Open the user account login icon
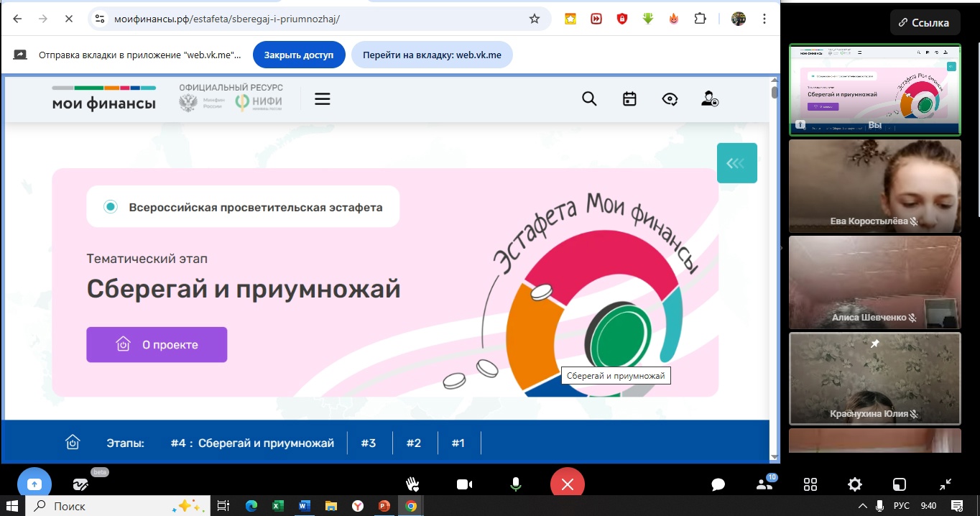980x516 pixels. coord(710,99)
